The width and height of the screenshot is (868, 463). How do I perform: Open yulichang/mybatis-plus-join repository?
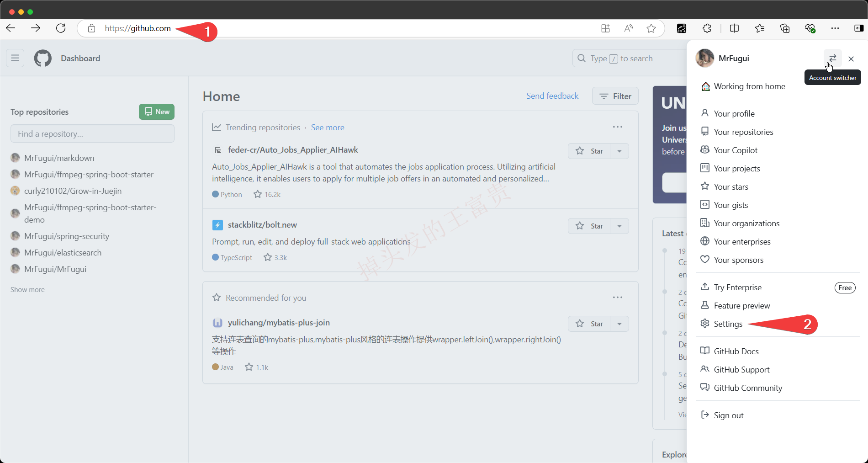[279, 322]
